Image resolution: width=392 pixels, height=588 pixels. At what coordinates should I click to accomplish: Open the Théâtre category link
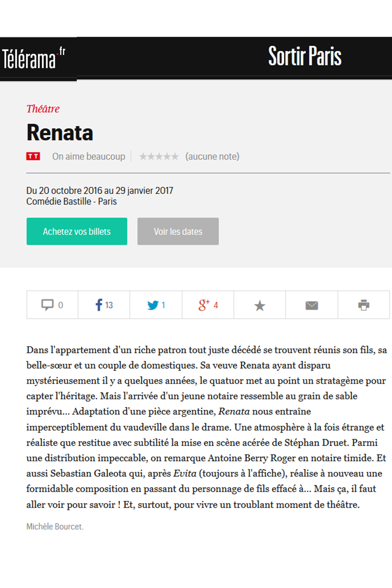pos(43,109)
